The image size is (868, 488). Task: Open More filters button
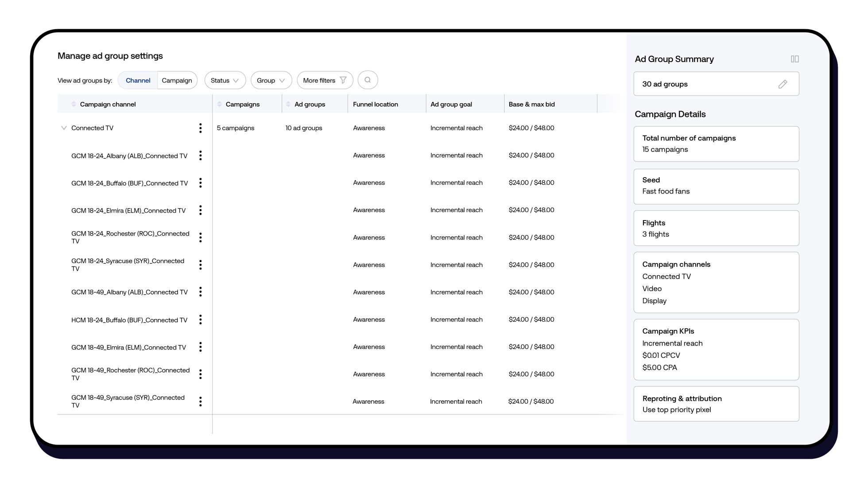pyautogui.click(x=325, y=81)
